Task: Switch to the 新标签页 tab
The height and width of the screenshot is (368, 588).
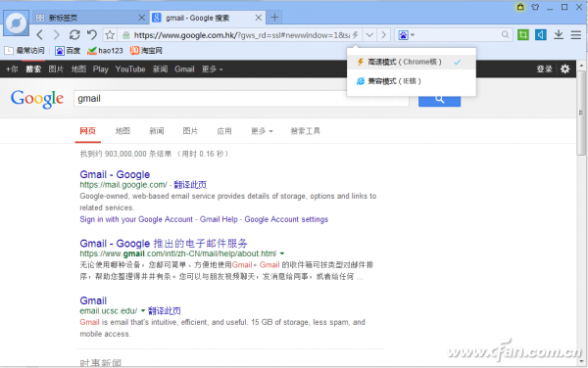Action: [x=89, y=18]
